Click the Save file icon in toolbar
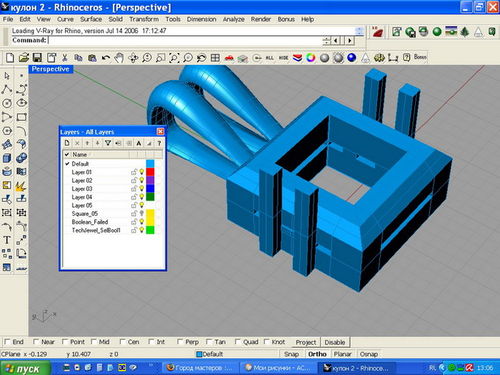The height and width of the screenshot is (375, 500). coord(37,58)
